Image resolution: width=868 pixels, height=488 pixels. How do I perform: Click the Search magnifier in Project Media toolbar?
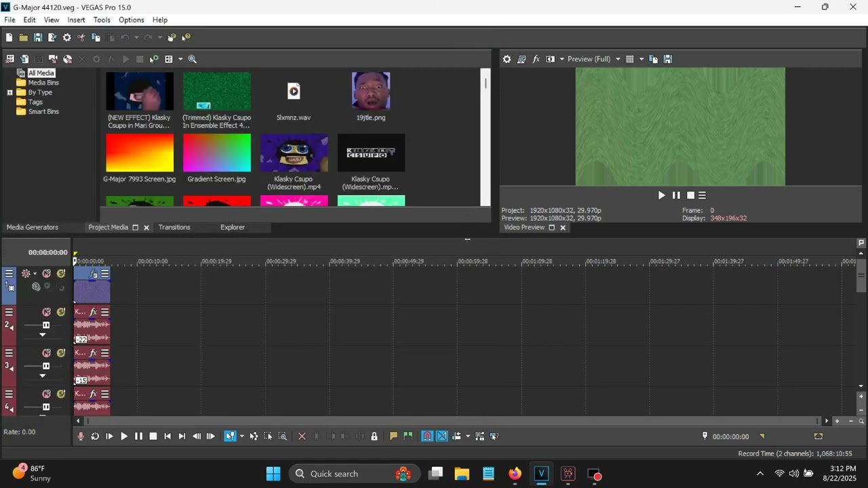tap(192, 59)
